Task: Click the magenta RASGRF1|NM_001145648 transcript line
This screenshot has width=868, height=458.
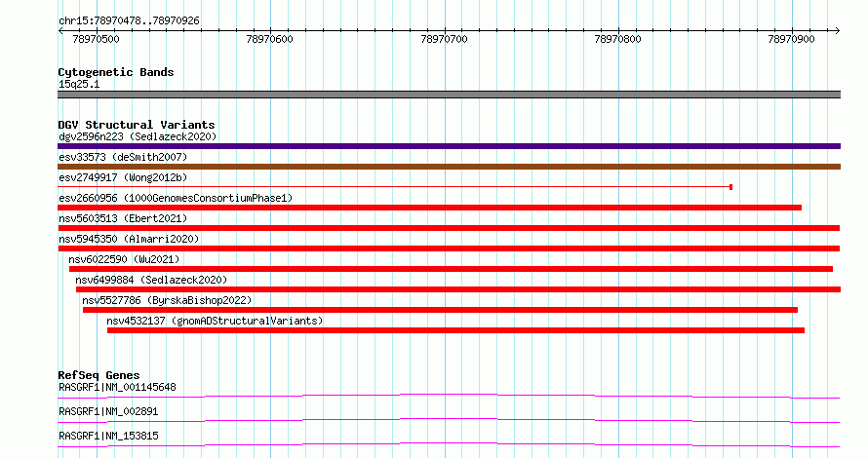Action: coord(449,396)
